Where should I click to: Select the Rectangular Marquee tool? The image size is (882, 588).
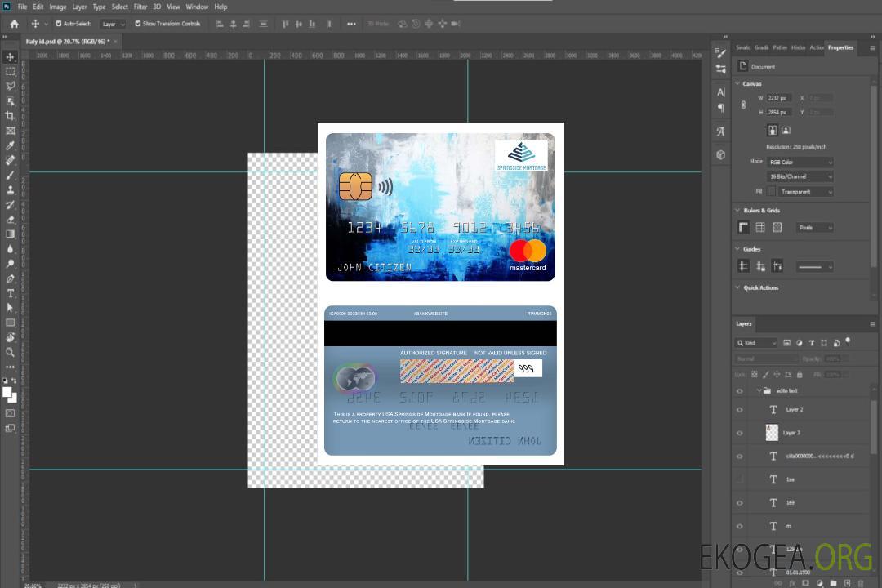pos(10,72)
